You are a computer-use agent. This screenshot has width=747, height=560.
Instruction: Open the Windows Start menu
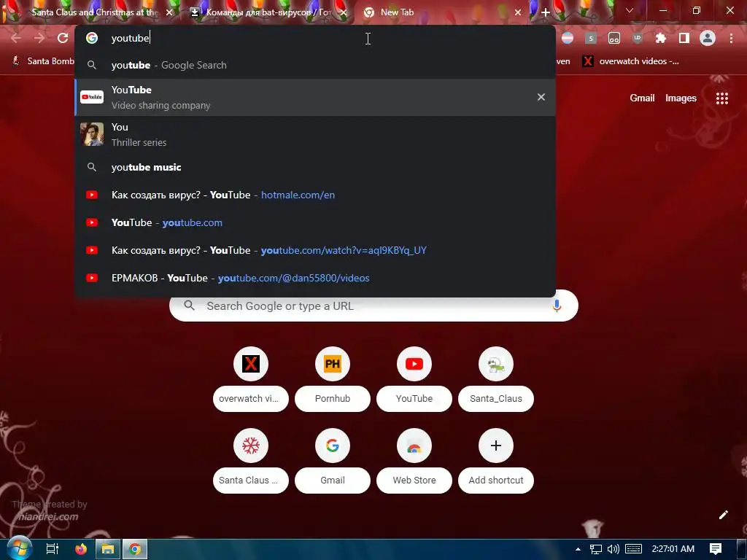point(19,548)
